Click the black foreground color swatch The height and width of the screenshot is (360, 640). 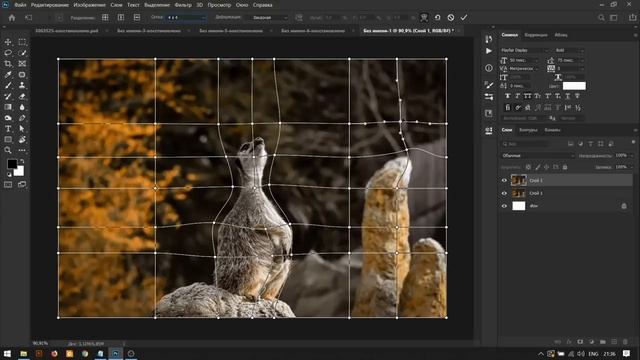[11, 164]
